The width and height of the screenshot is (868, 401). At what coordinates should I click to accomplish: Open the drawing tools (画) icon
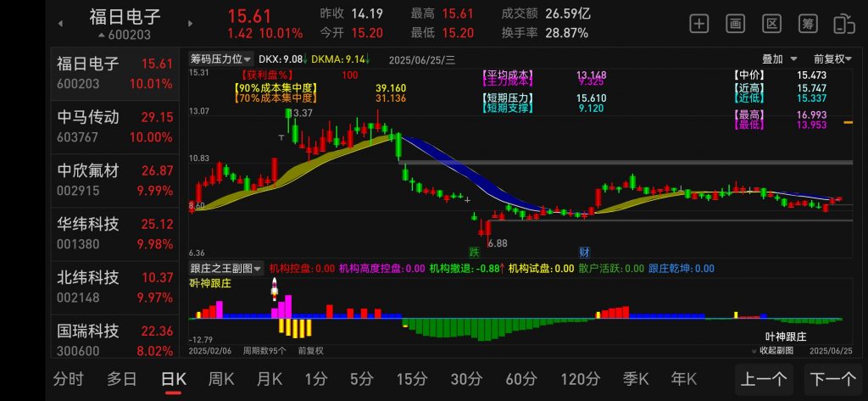pos(735,24)
